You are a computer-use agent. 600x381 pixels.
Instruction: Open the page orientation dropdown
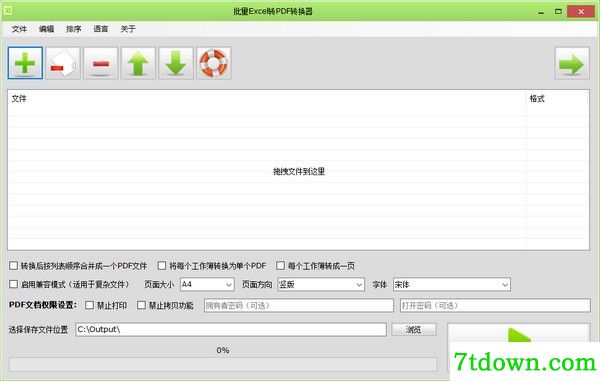tap(321, 285)
